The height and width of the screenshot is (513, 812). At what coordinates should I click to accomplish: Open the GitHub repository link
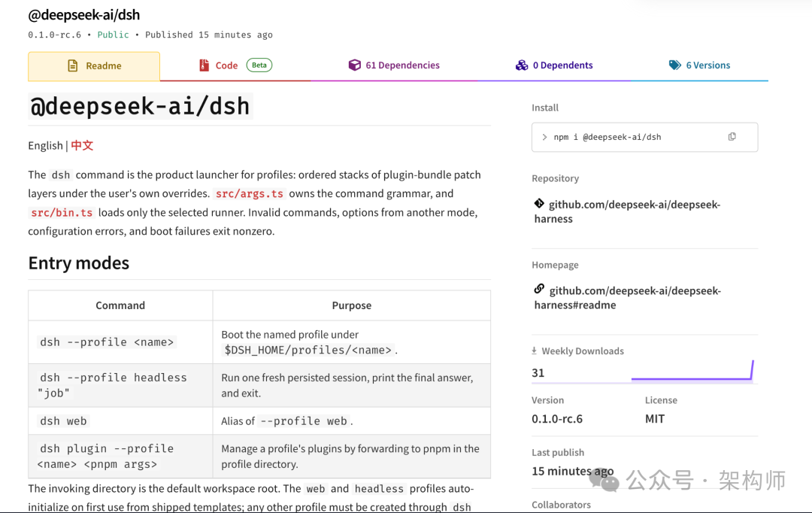pos(627,211)
